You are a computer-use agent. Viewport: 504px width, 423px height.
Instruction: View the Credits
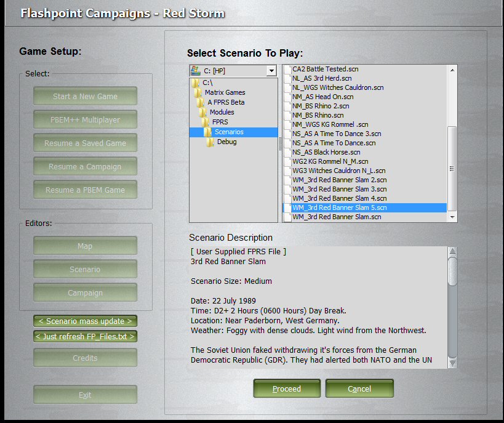[85, 358]
